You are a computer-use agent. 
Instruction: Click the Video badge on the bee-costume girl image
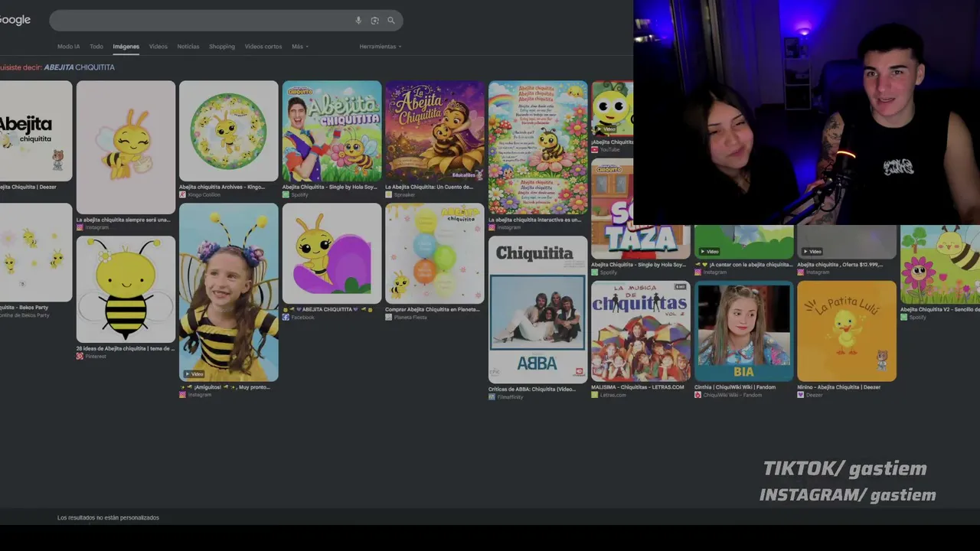(194, 374)
